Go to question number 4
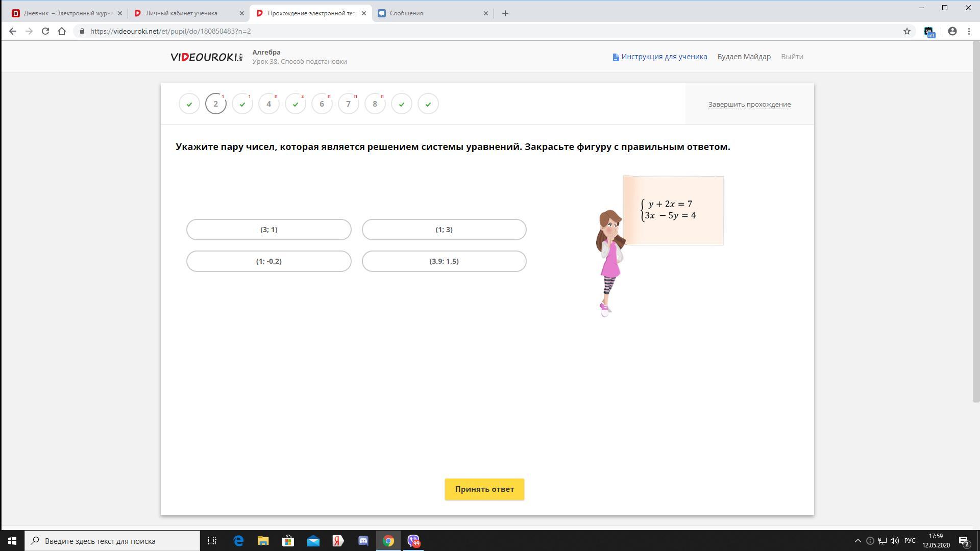980x551 pixels. [x=268, y=104]
